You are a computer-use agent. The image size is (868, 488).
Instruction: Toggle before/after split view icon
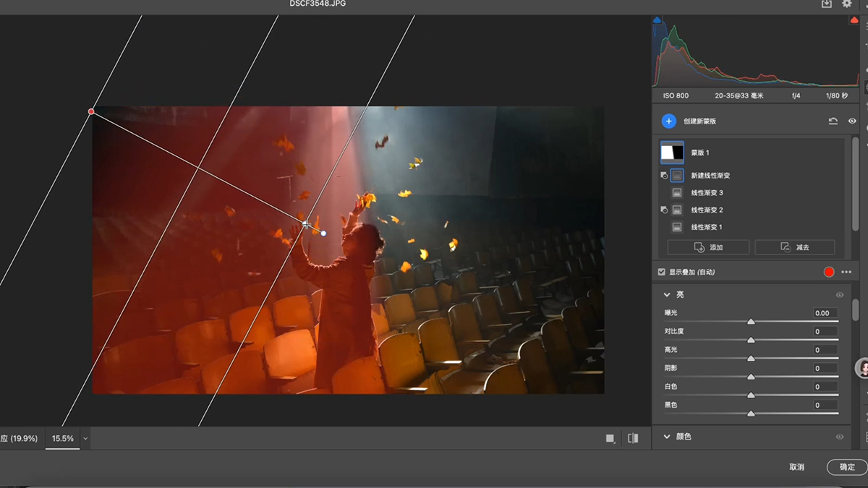click(x=633, y=438)
